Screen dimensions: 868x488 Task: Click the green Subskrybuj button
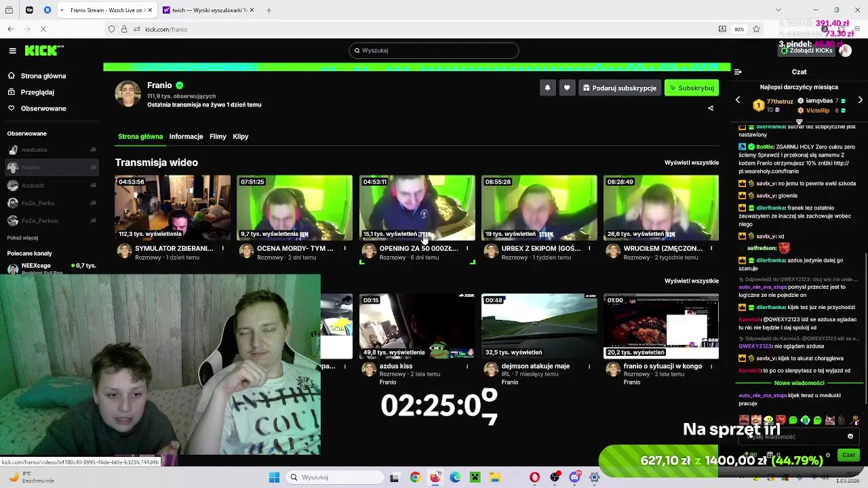click(x=692, y=88)
